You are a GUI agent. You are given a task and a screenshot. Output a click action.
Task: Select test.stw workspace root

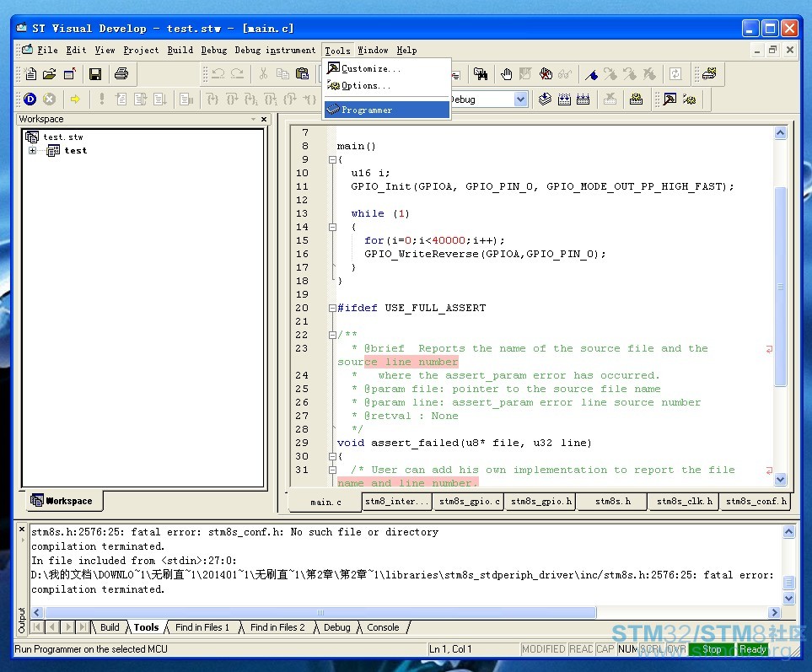pyautogui.click(x=63, y=137)
